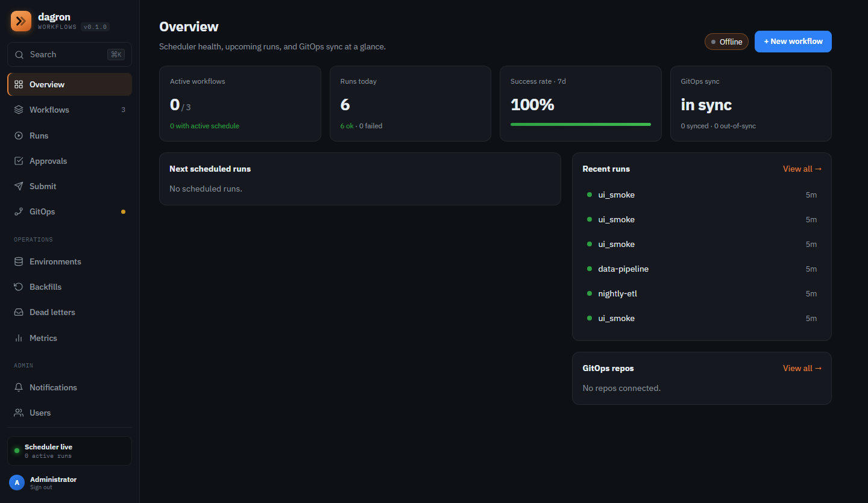868x503 pixels.
Task: Click the Administrator user name
Action: (53, 480)
